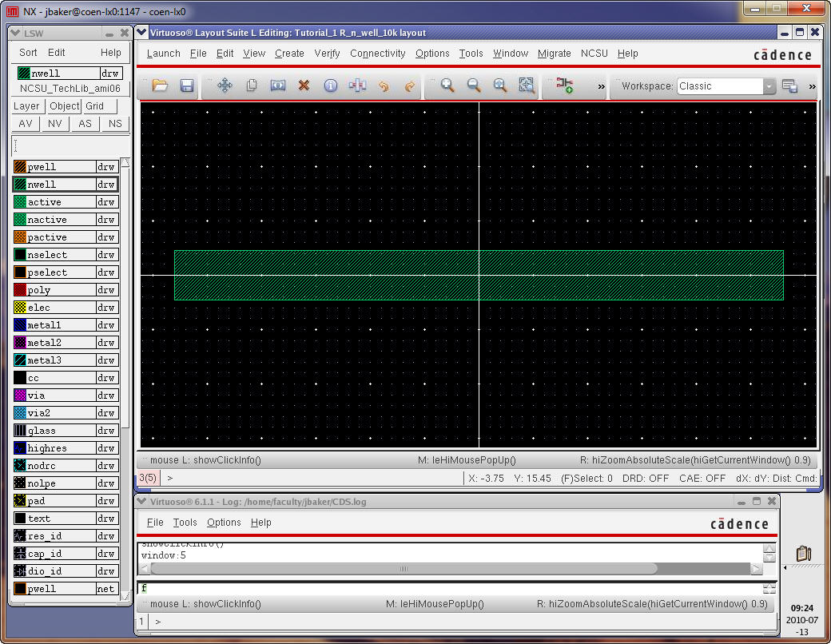Open the Verify menu

(x=327, y=54)
